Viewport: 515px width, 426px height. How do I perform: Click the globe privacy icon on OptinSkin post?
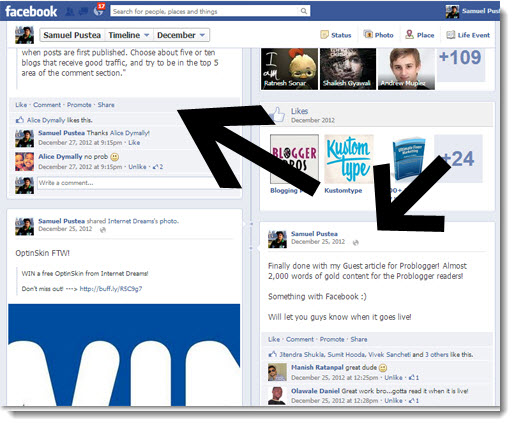coord(103,230)
